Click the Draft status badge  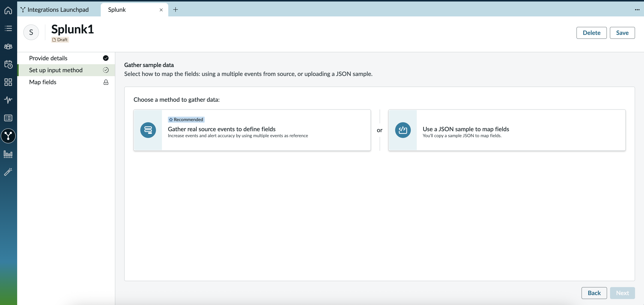60,40
